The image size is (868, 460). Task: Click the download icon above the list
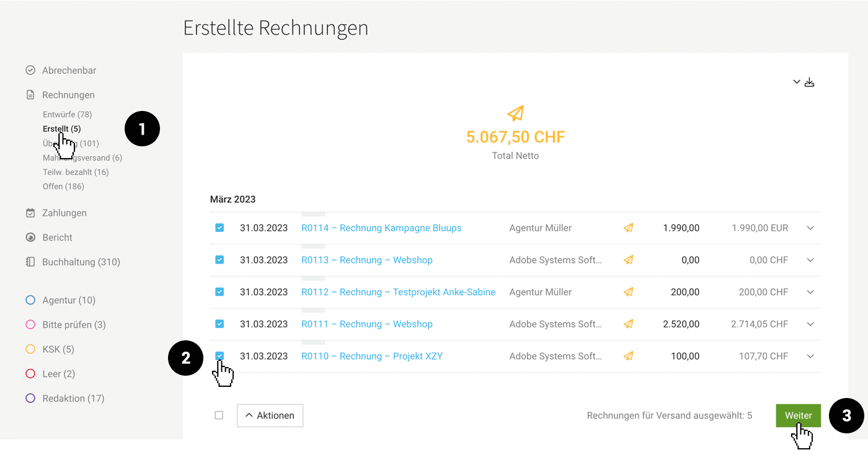coord(809,81)
